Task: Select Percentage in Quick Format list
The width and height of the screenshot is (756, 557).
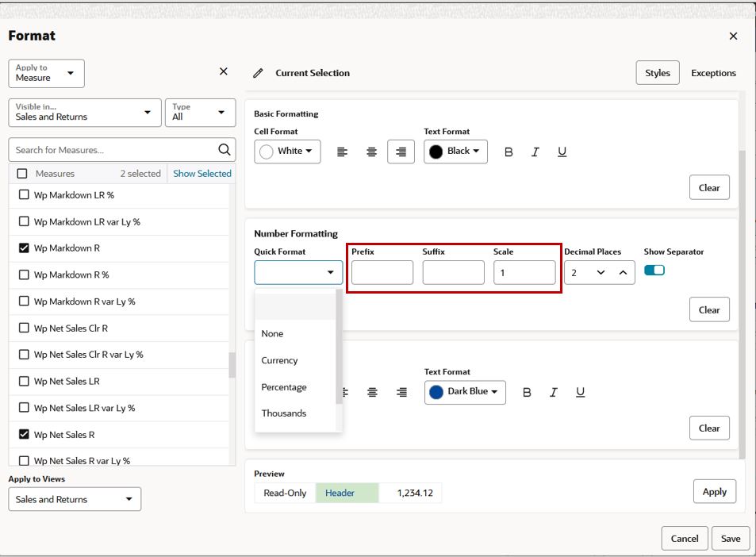Action: 295,387
